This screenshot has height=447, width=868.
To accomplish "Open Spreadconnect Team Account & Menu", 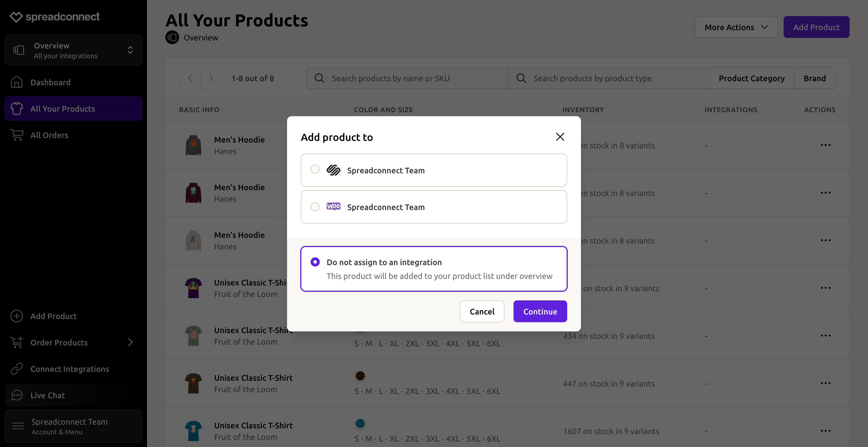I will point(73,426).
